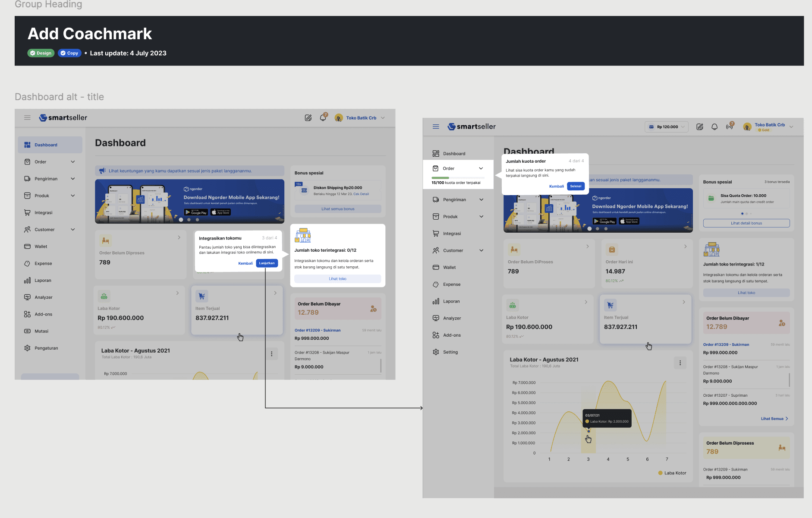Click Copy badge in Add Coachmark header
Viewport: 812px width, 518px height.
69,53
